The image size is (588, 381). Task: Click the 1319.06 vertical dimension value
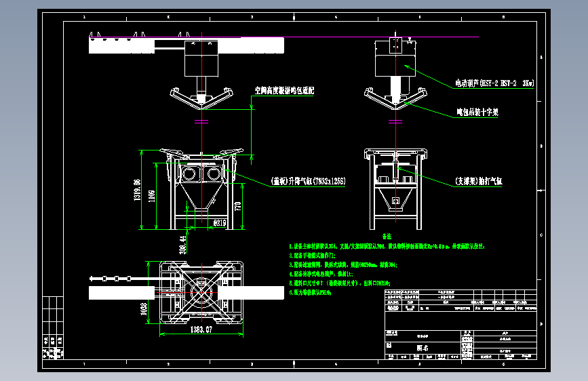[137, 190]
